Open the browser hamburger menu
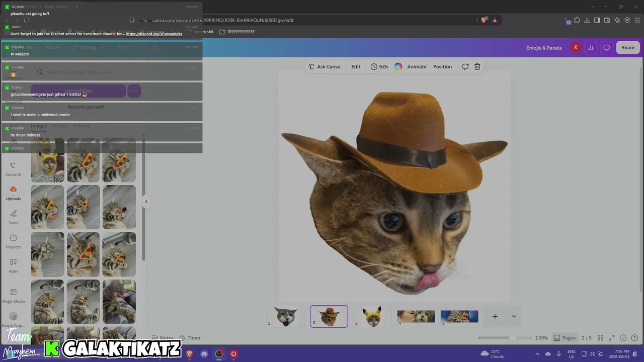 (x=637, y=20)
